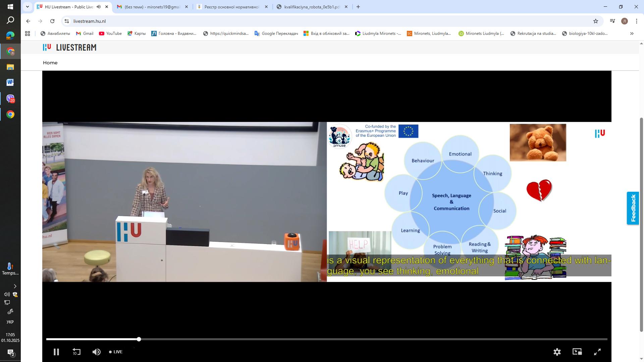Expand taskbar hidden icons arrow

tap(15, 286)
